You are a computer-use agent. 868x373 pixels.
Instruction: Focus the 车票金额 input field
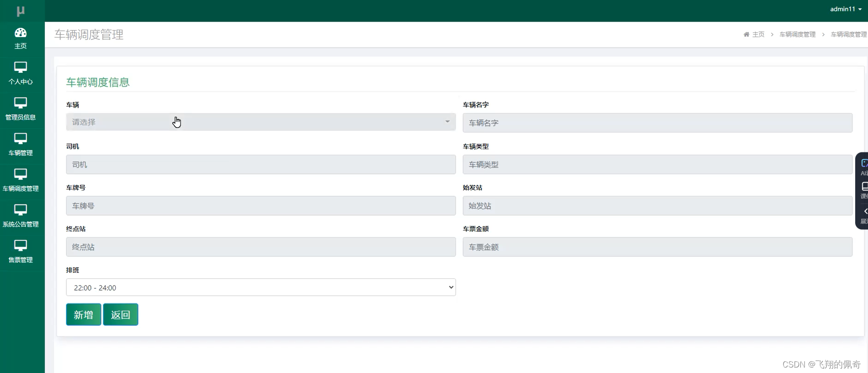[x=657, y=247]
